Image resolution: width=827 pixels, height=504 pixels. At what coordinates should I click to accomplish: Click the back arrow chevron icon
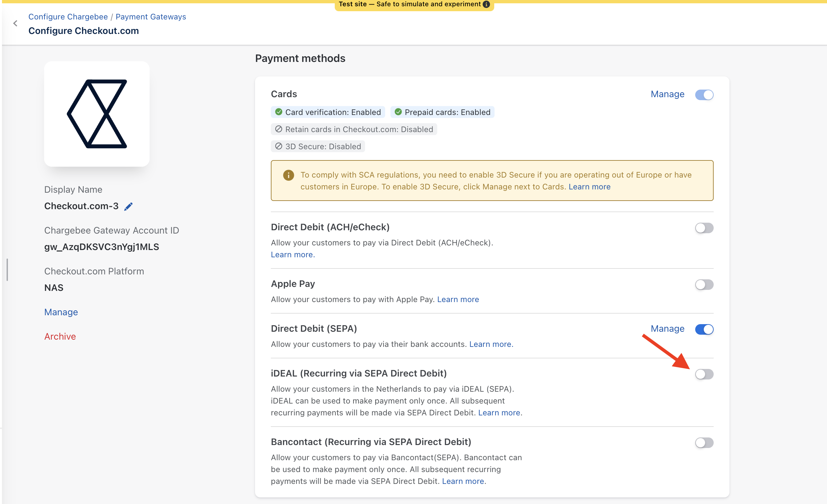(x=15, y=23)
